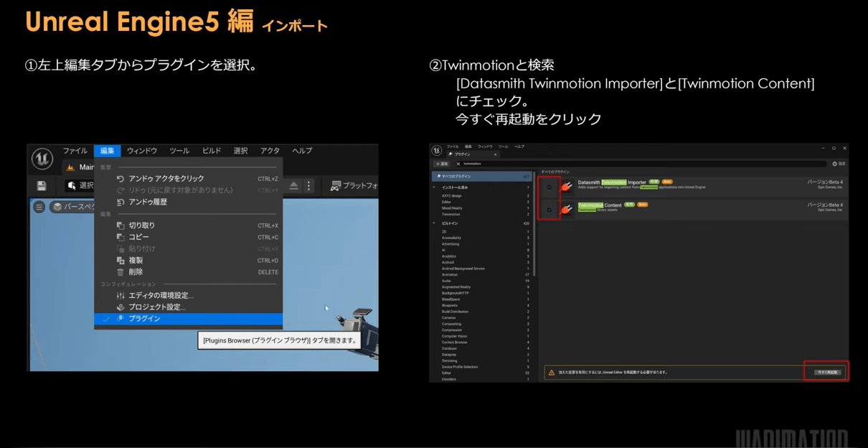This screenshot has width=868, height=448.
Task: Select the Dataprep plugin category
Action: (x=483, y=355)
